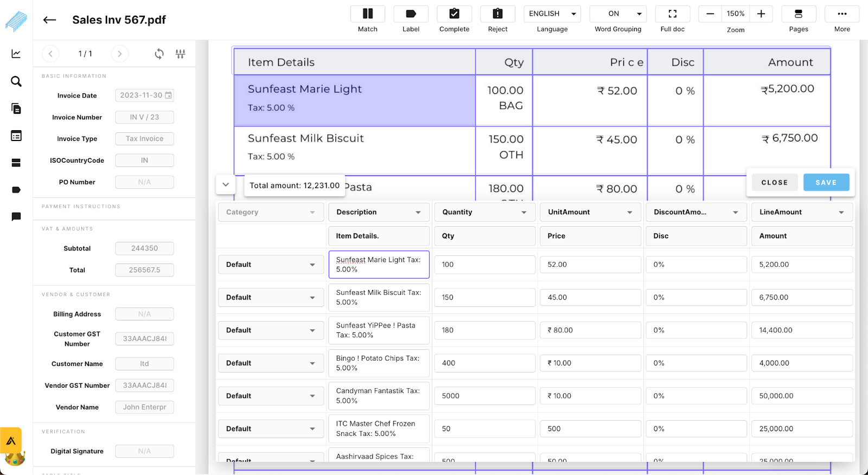Edit the Customer Name field

(x=144, y=364)
